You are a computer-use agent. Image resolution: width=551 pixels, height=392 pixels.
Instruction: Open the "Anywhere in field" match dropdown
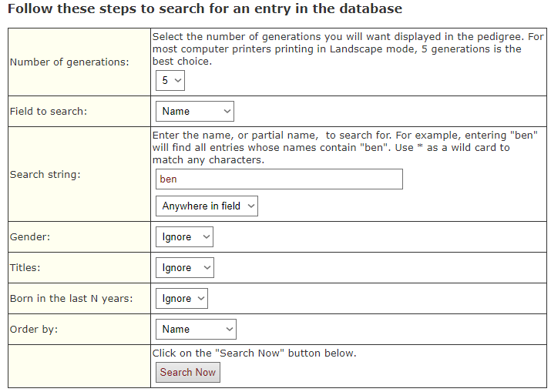[207, 206]
